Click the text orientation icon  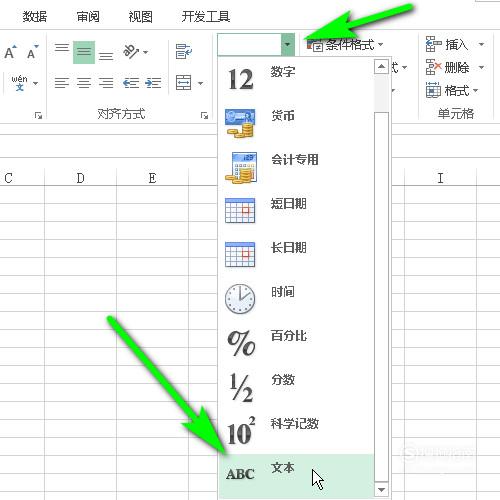tap(131, 52)
